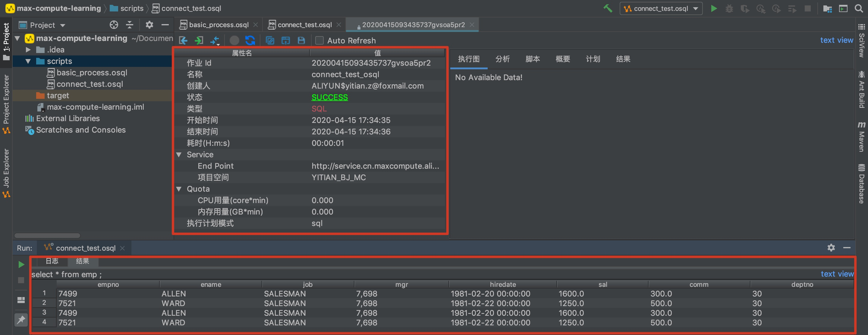Switch to the 日志 tab in Run panel
Viewport: 868px width, 335px height.
tap(52, 261)
